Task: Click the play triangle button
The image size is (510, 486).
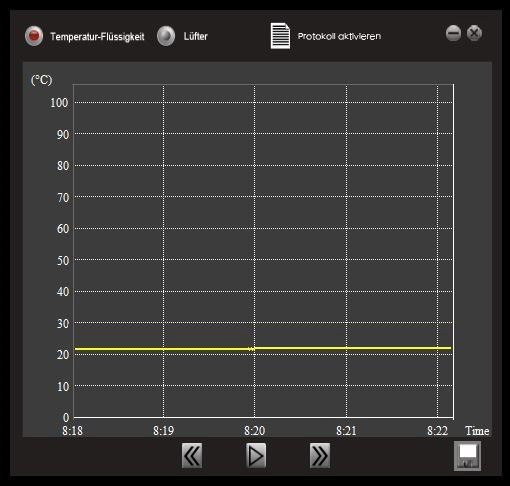Action: 256,455
